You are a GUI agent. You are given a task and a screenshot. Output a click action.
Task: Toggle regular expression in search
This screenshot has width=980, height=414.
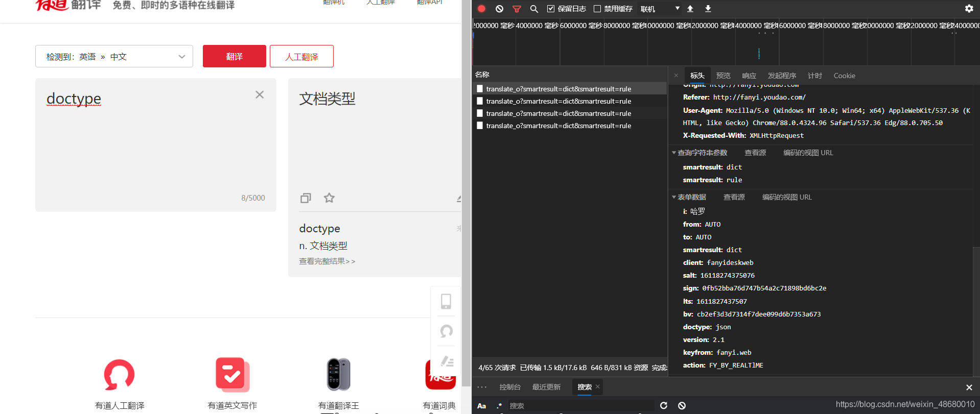tap(499, 405)
